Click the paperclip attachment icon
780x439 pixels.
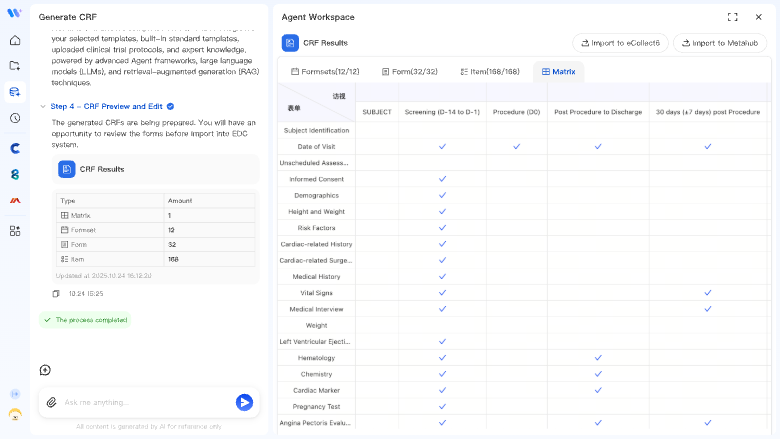[x=52, y=402]
